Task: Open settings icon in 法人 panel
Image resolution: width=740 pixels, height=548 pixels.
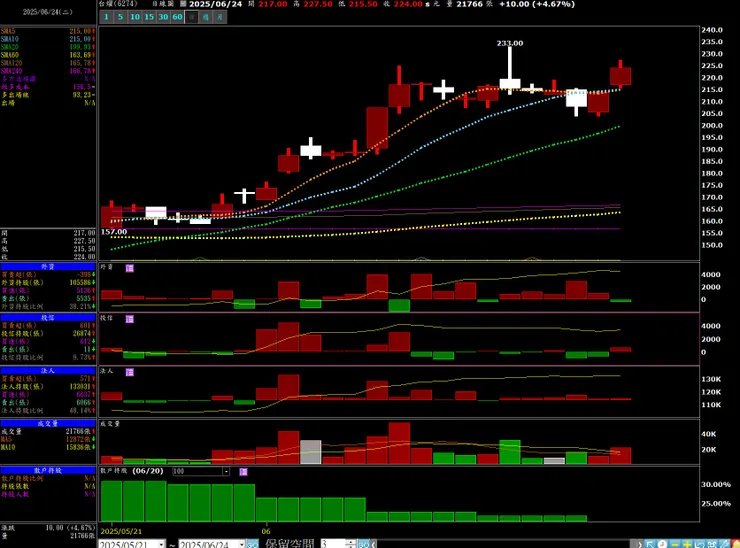Action: click(130, 372)
